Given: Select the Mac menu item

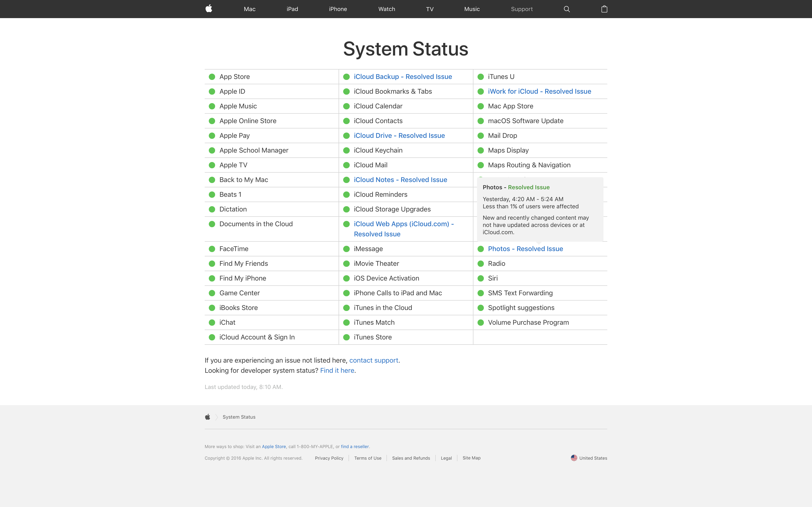Looking at the screenshot, I should [x=249, y=9].
